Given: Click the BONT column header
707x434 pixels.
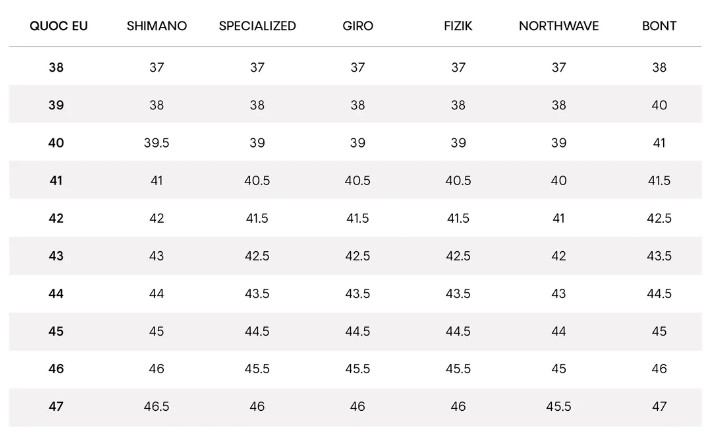Looking at the screenshot, I should tap(659, 26).
